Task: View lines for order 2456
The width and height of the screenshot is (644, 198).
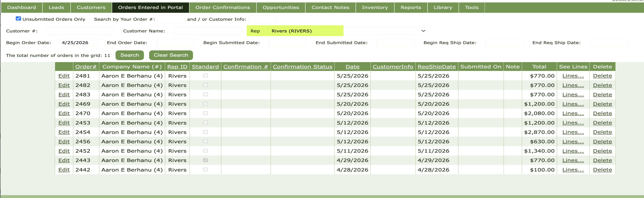Action: coord(573,142)
